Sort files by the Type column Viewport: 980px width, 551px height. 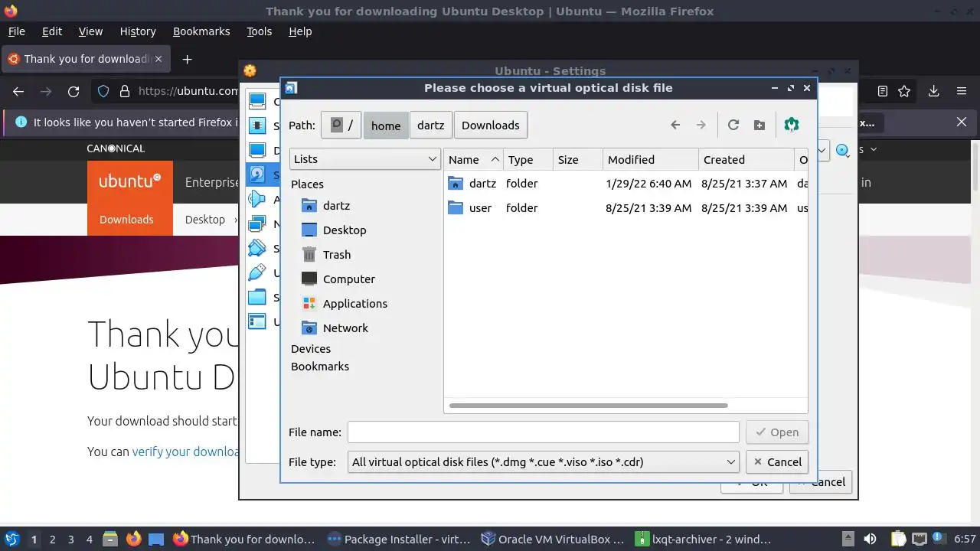(528, 159)
